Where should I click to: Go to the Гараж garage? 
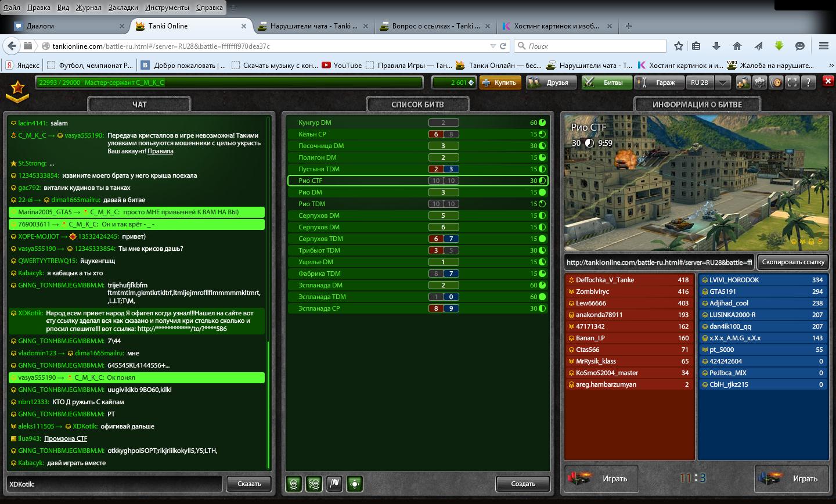pos(659,82)
